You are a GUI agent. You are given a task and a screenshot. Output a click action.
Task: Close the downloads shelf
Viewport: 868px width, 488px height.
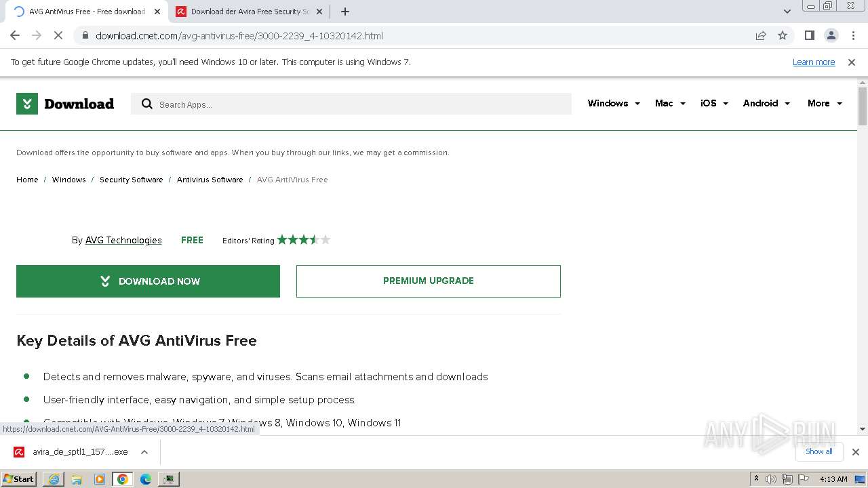pos(856,452)
